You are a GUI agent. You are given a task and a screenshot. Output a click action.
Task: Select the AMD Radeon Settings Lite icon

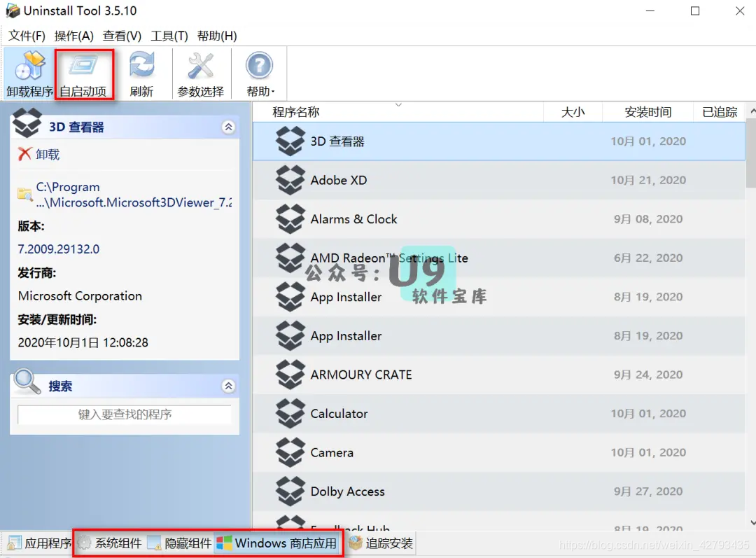point(290,258)
